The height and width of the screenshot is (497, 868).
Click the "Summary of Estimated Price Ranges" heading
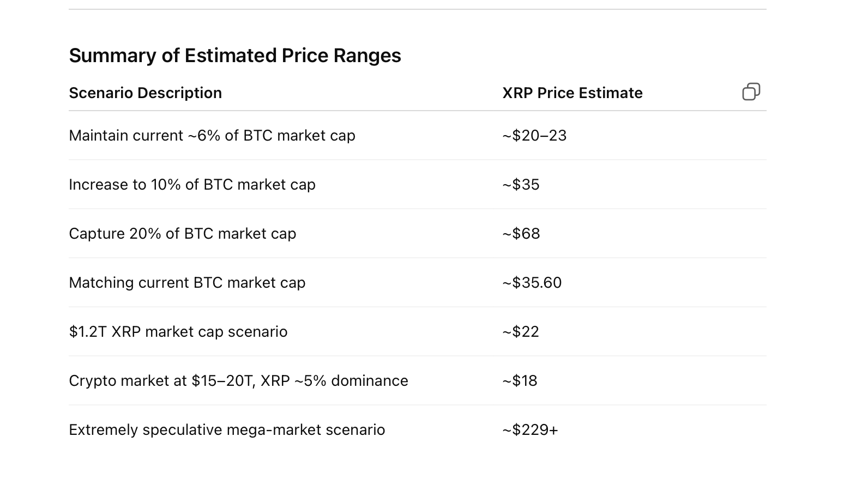pyautogui.click(x=234, y=56)
